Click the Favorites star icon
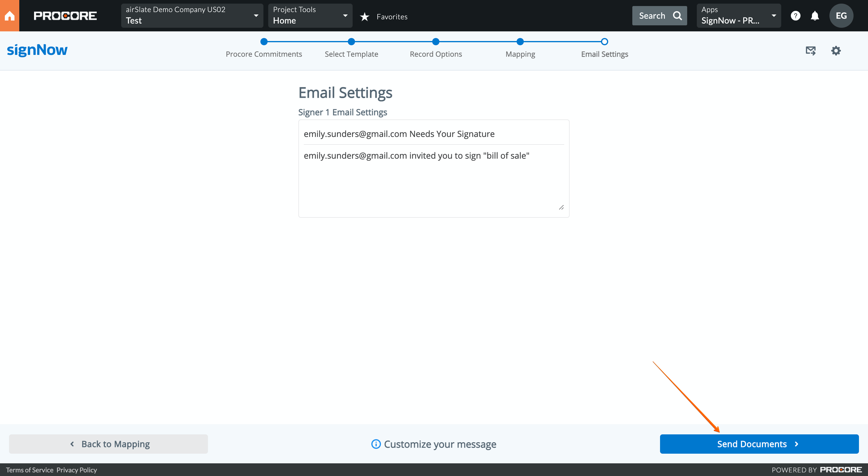 [x=364, y=17]
